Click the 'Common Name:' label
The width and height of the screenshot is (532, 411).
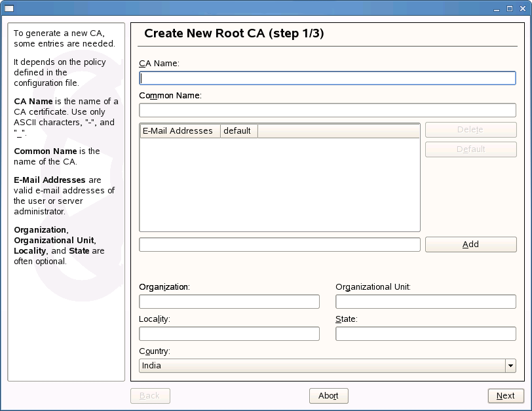coord(170,96)
